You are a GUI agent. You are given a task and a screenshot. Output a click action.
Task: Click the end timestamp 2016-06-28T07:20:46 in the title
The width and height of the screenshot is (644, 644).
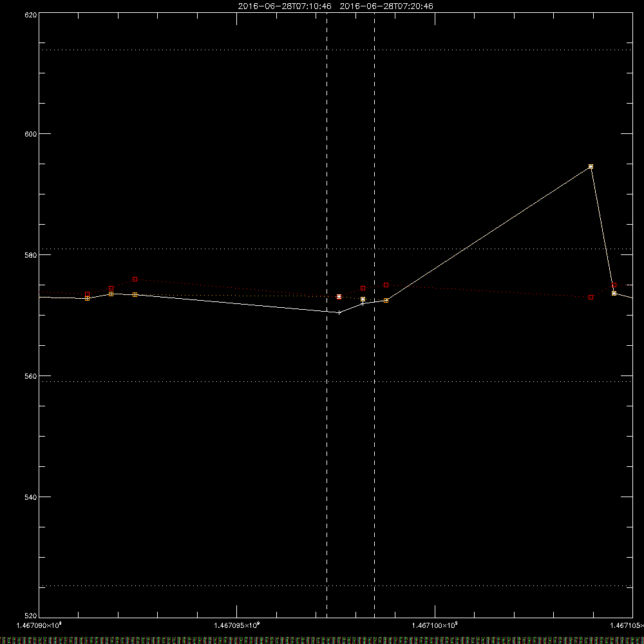[386, 6]
